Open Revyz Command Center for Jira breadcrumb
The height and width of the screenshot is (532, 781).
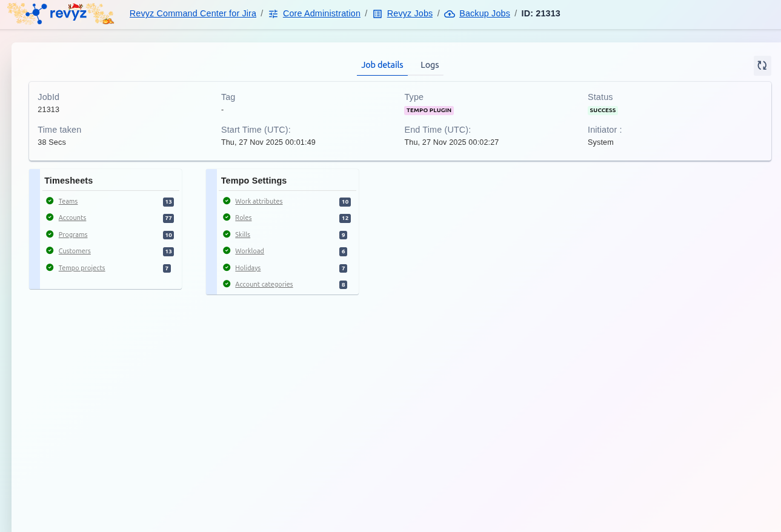(193, 13)
